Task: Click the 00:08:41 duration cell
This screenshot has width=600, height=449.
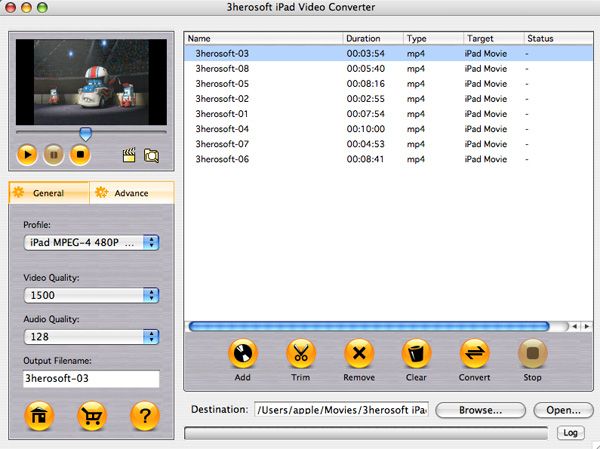Action: [365, 159]
